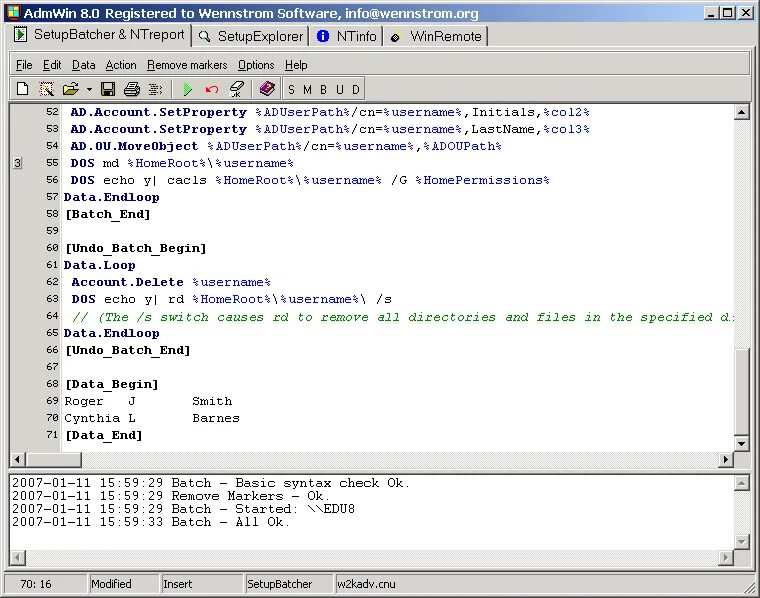Click the editor horizontal scrollbar thumb
This screenshot has height=598, width=760.
pyautogui.click(x=53, y=459)
